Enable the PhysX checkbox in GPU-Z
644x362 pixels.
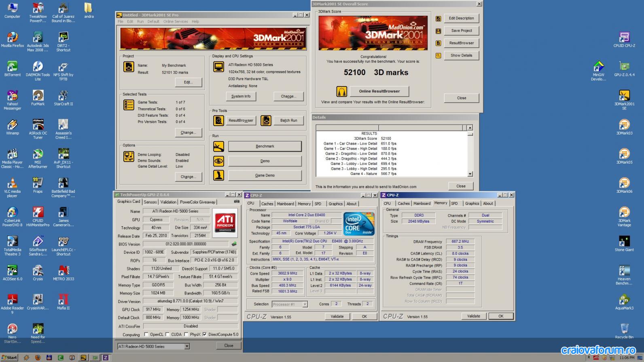186,335
